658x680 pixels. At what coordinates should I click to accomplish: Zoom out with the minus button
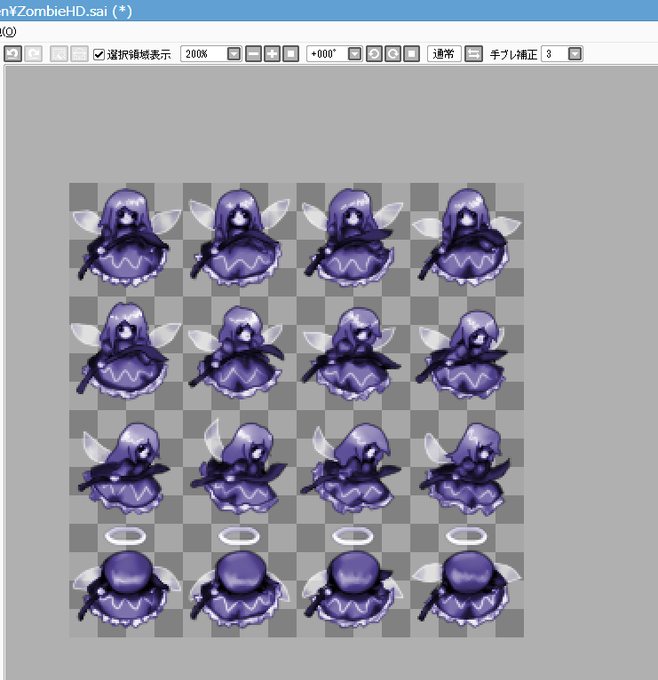tap(253, 54)
